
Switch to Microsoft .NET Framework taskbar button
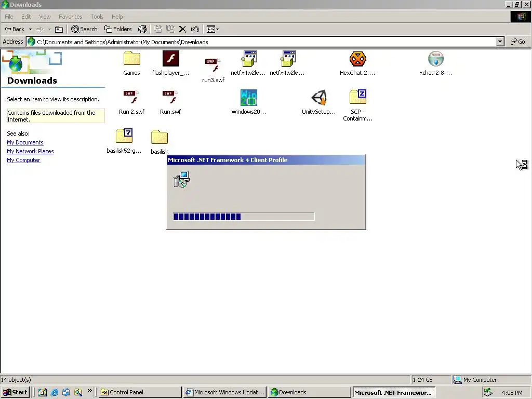[x=394, y=393]
